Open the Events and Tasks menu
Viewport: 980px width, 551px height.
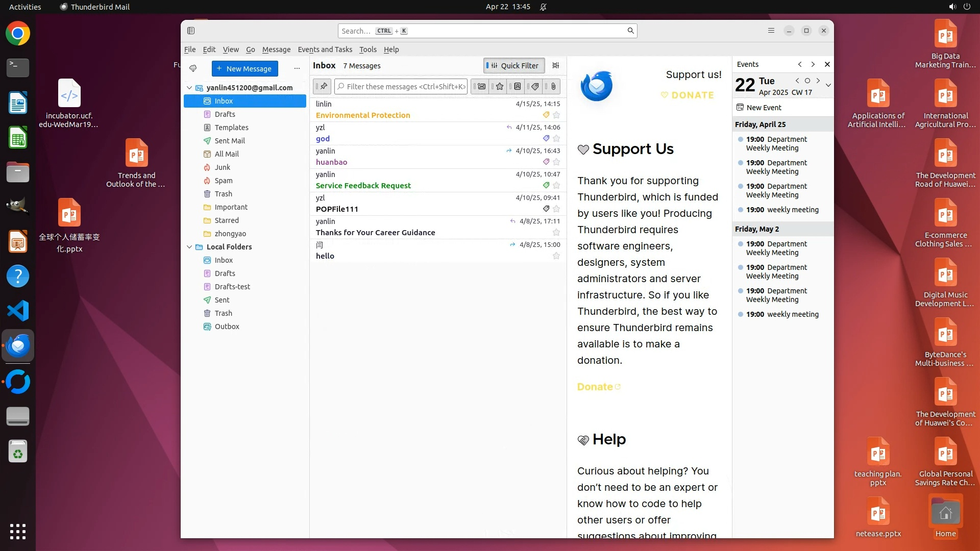click(325, 49)
